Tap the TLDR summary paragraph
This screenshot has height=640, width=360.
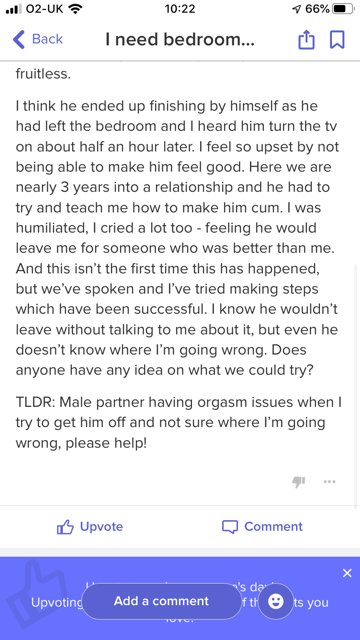tap(178, 422)
